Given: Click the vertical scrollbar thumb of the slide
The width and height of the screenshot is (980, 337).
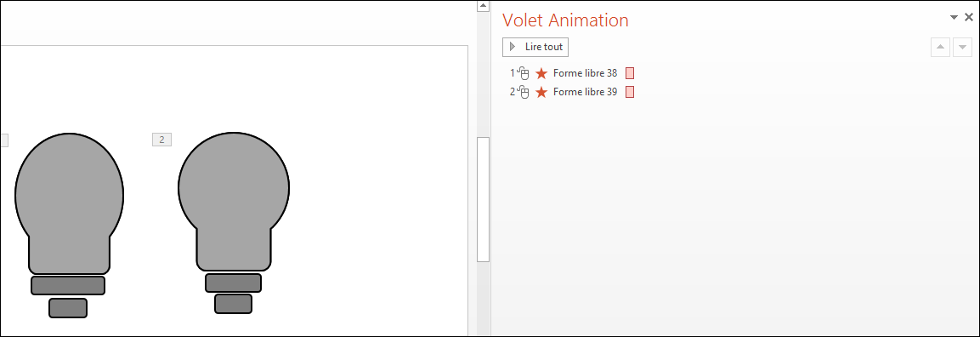Looking at the screenshot, I should click(x=483, y=199).
